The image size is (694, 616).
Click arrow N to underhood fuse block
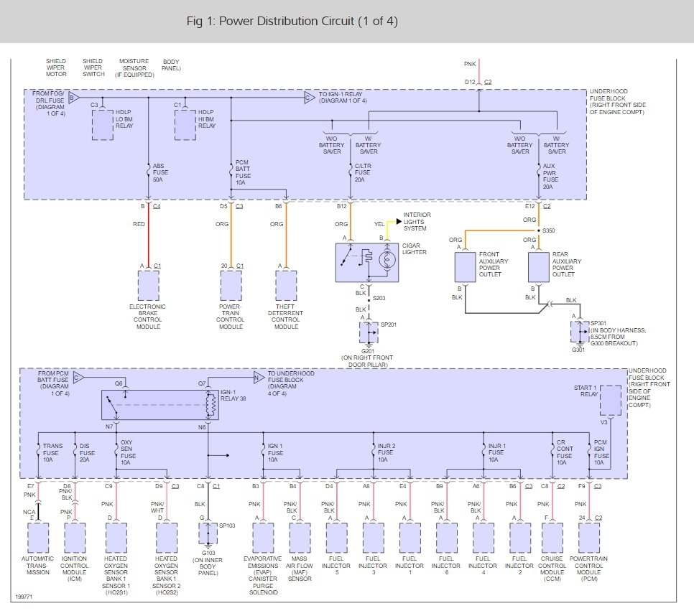(259, 378)
